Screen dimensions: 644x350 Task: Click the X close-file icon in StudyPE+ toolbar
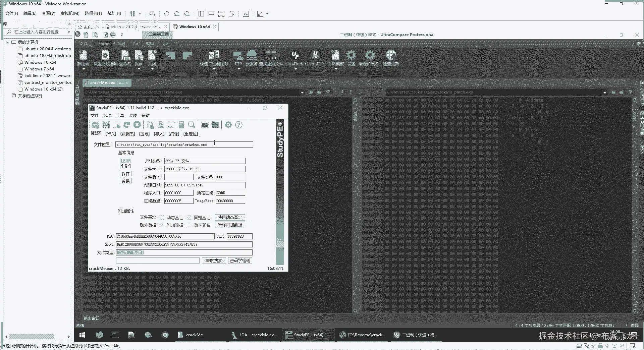point(137,125)
